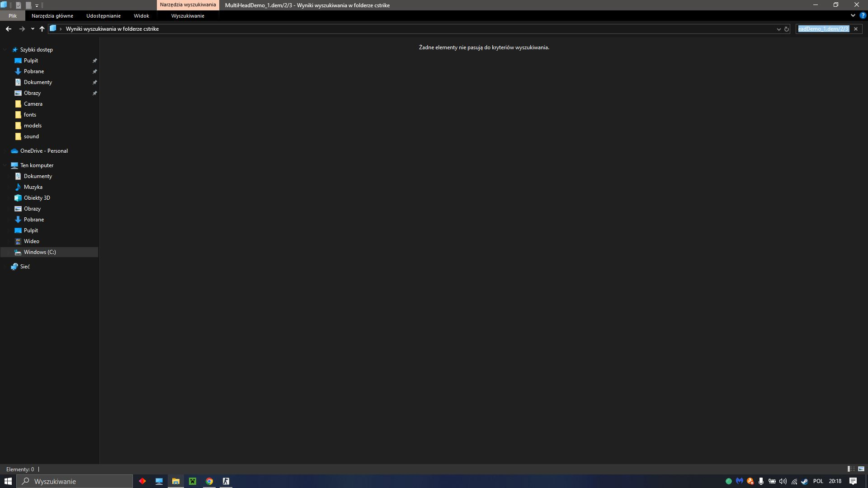
Task: Click the Up one level arrow
Action: [42, 28]
